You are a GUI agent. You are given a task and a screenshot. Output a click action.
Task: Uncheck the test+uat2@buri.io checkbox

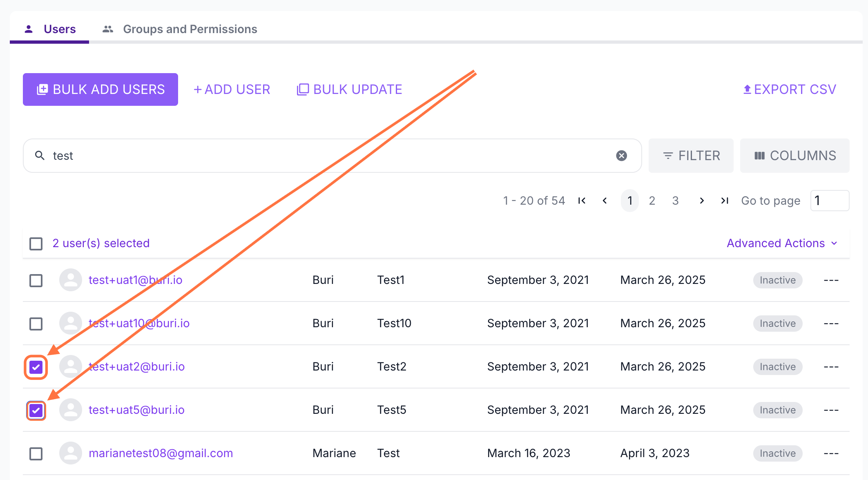point(36,367)
